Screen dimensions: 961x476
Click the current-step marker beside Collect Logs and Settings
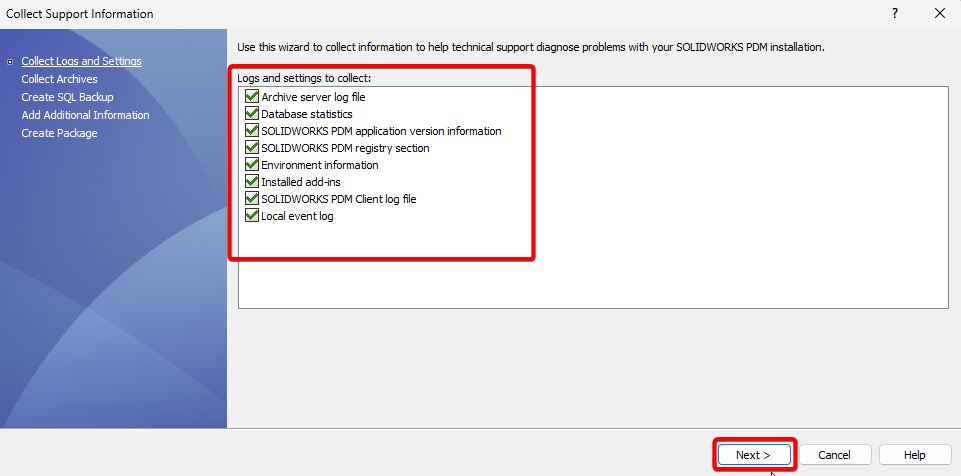tap(9, 62)
